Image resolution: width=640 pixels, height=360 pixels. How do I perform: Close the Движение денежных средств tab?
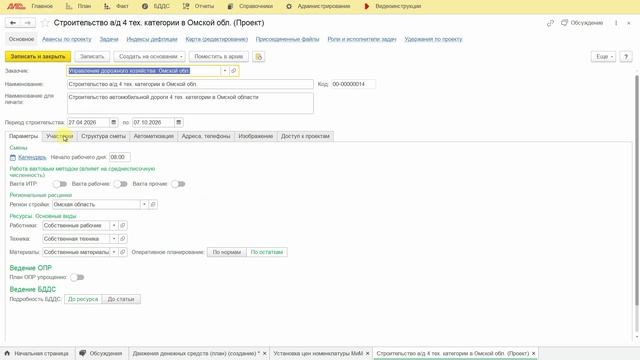(x=264, y=353)
